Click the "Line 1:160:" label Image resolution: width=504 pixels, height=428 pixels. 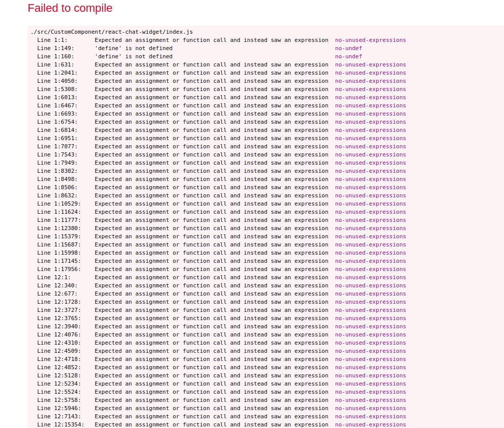coord(56,57)
